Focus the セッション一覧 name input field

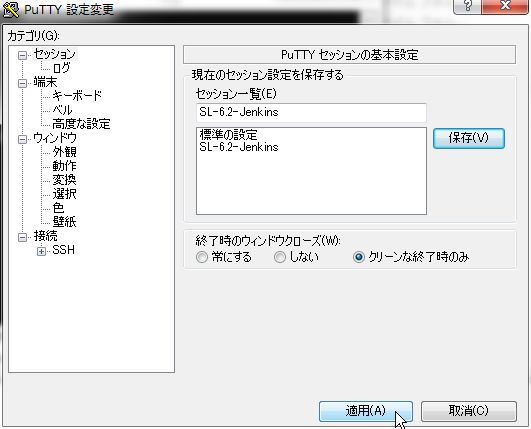click(311, 112)
